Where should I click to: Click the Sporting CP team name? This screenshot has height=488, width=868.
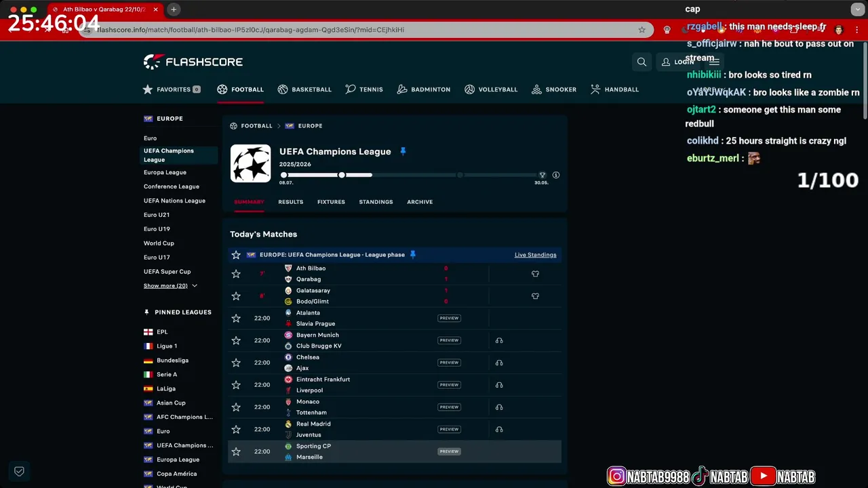click(x=313, y=446)
